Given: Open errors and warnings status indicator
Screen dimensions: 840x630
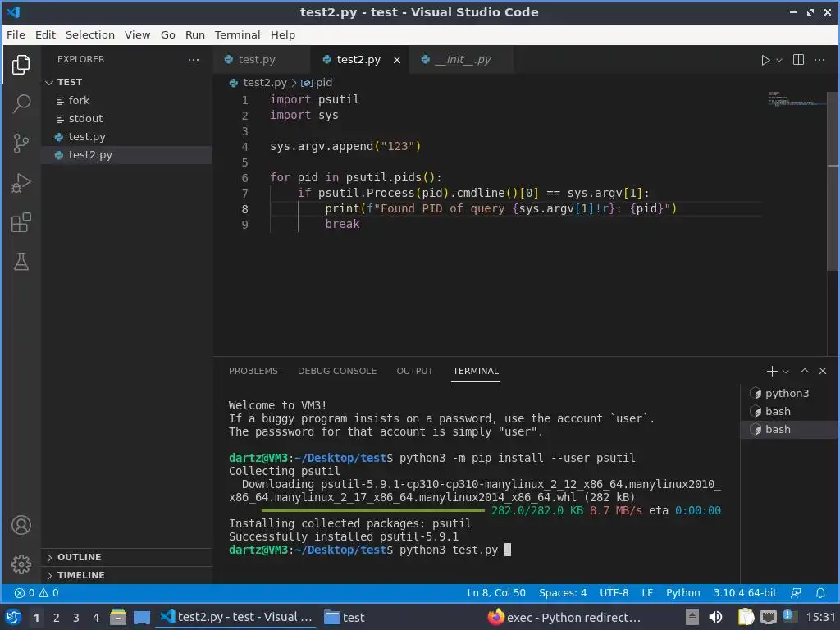Looking at the screenshot, I should coord(36,593).
